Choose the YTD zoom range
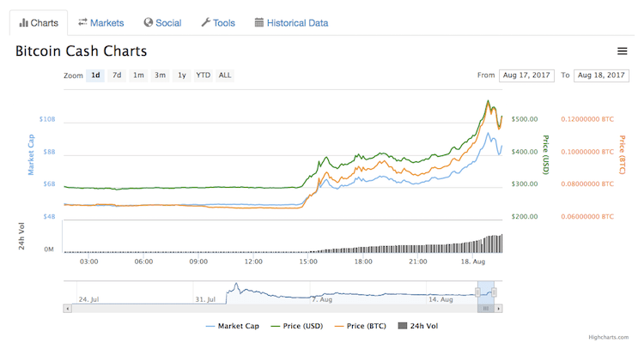The height and width of the screenshot is (349, 644). (x=203, y=75)
